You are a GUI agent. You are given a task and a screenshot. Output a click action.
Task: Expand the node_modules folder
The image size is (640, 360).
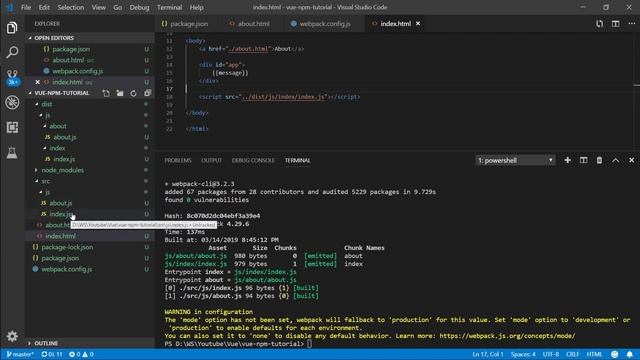(37, 170)
